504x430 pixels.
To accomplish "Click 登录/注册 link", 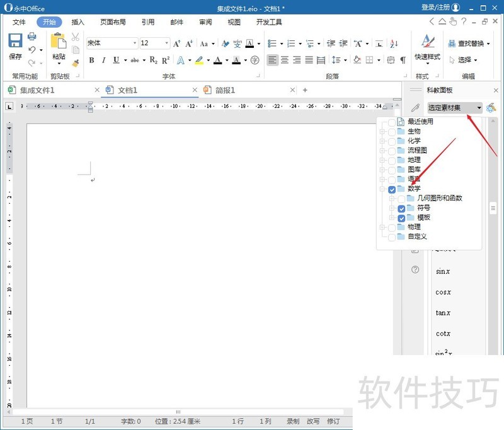I will point(435,8).
